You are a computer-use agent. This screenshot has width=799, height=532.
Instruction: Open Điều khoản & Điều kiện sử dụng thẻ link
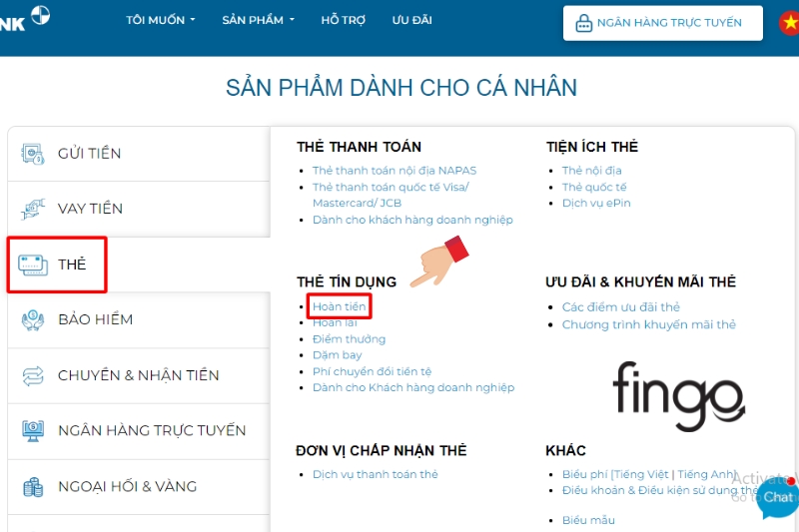tap(660, 490)
